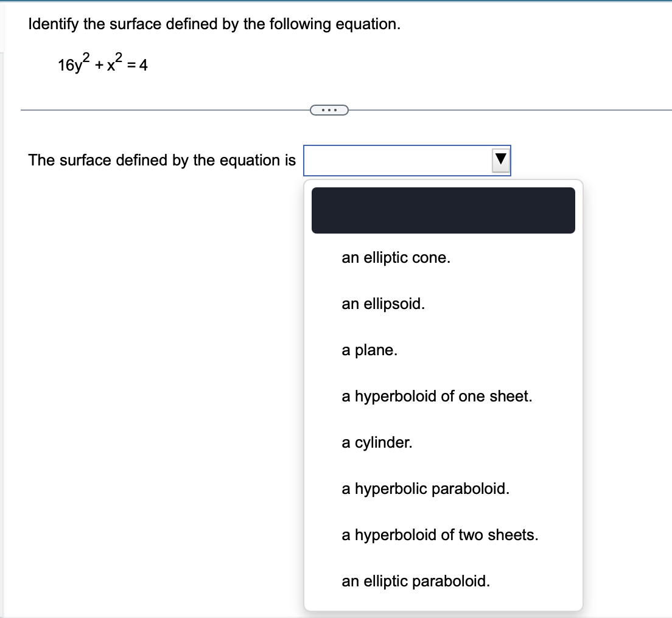The width and height of the screenshot is (672, 618).
Task: Click the ellipsis dots icon on divider
Action: pyautogui.click(x=329, y=110)
